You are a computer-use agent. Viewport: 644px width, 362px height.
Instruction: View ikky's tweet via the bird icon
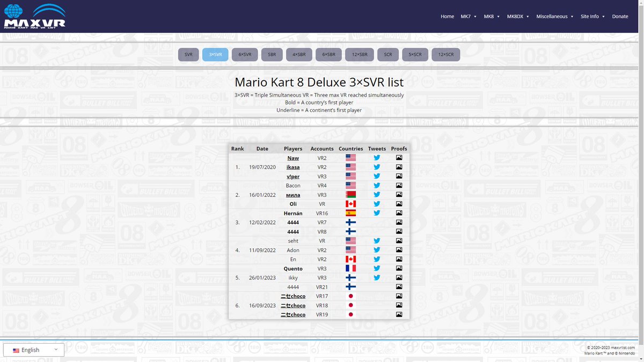click(x=377, y=277)
